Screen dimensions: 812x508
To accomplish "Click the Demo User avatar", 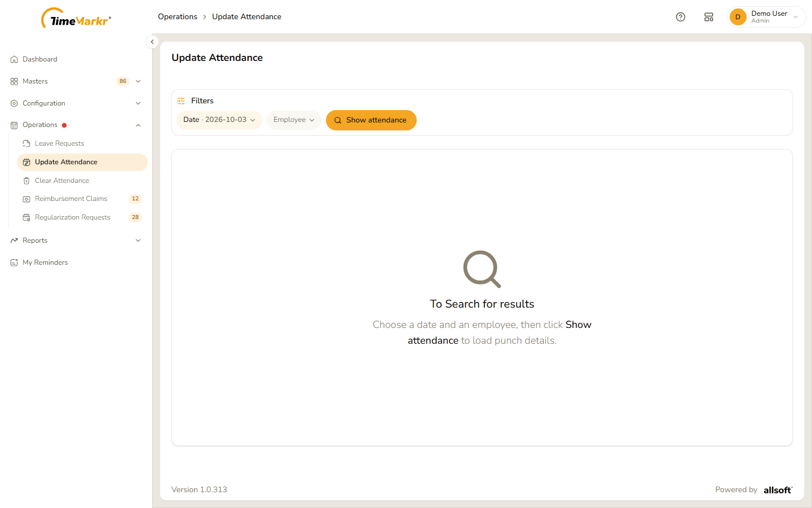I will pos(738,17).
